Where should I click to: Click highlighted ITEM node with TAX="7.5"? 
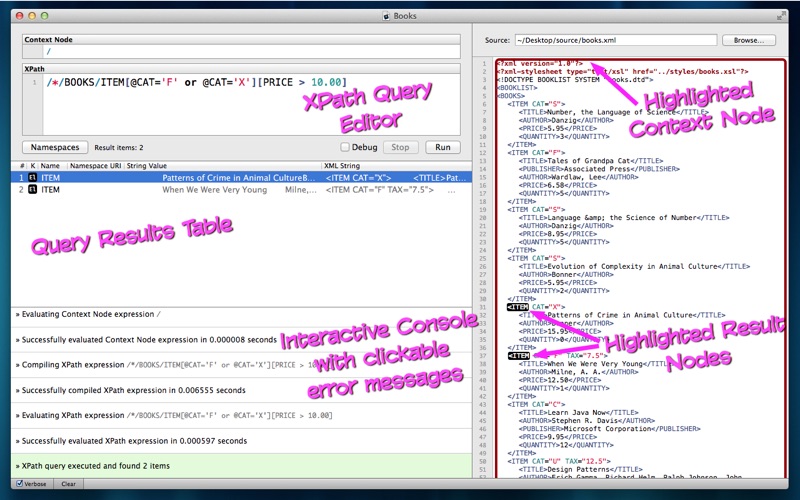point(519,356)
